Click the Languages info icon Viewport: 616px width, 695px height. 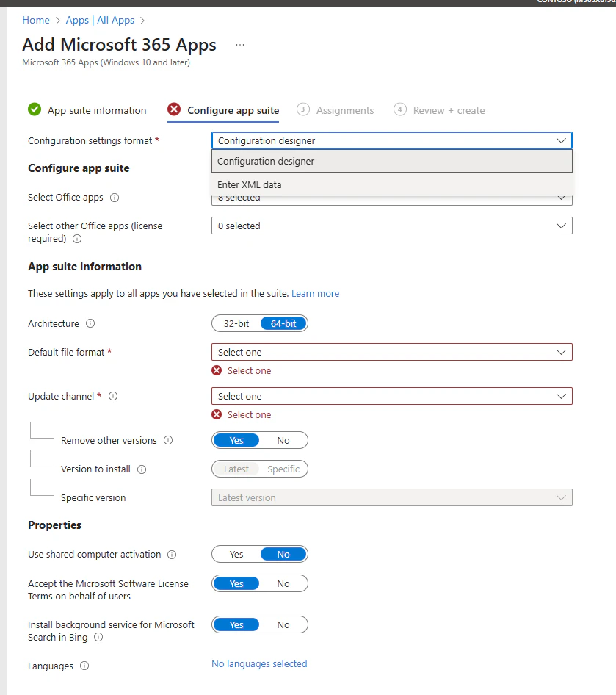point(84,666)
